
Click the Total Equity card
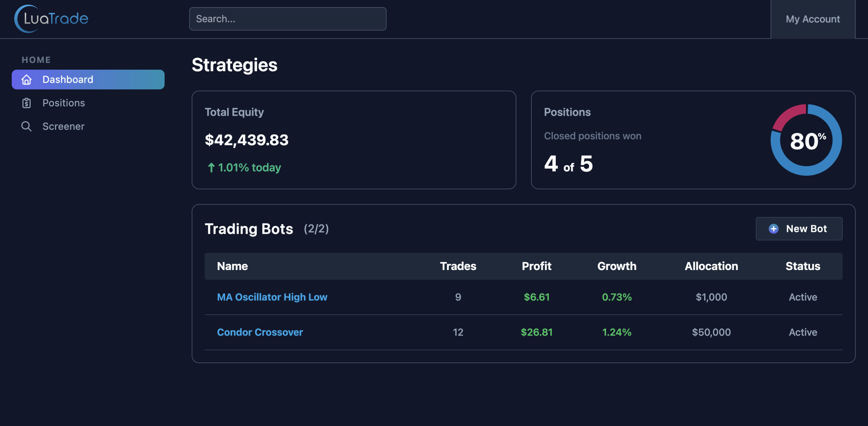click(x=353, y=139)
